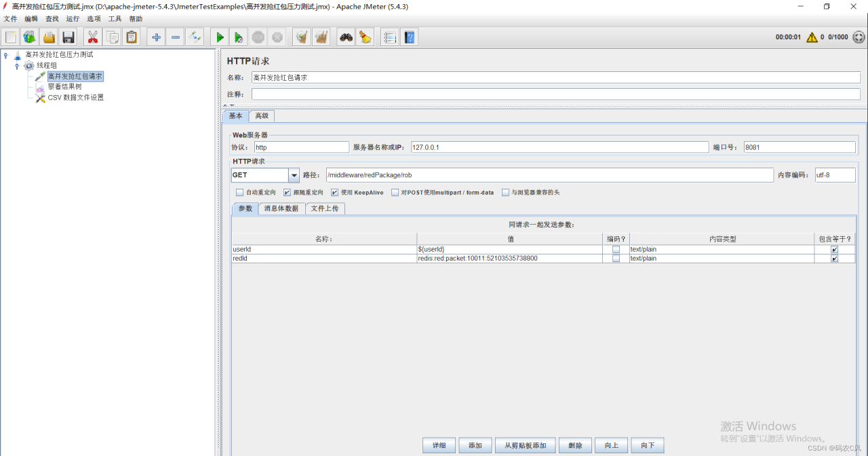The image size is (868, 456).
Task: Open the 帮助 menu
Action: point(136,19)
